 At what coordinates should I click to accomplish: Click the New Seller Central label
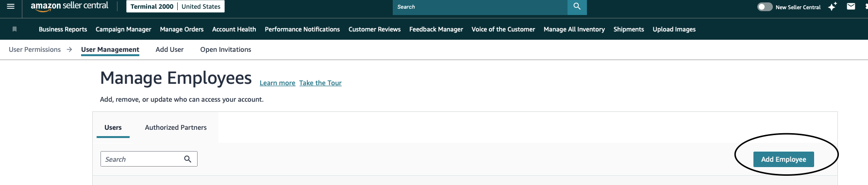click(798, 7)
